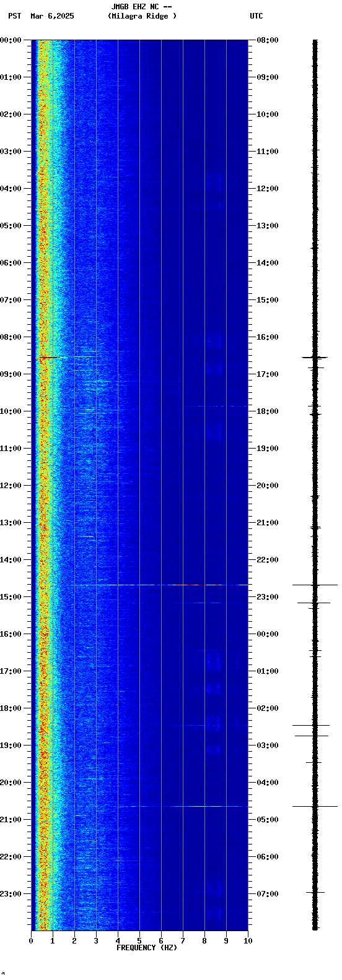Click the UTC "23:00" time label
Viewport: 342px width, 980px height.
point(268,597)
